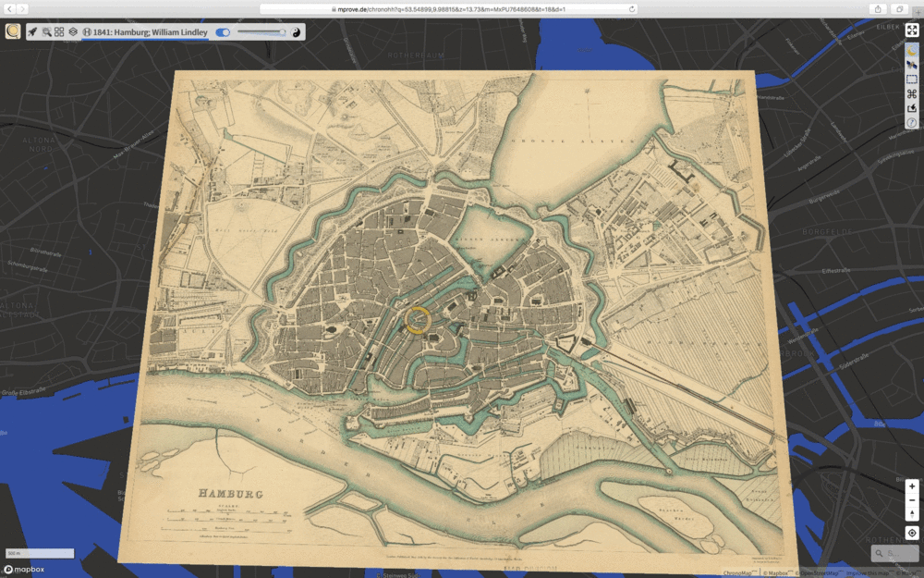Click the command-key shortcuts icon
Screen dimensions: 924x578
912,93
